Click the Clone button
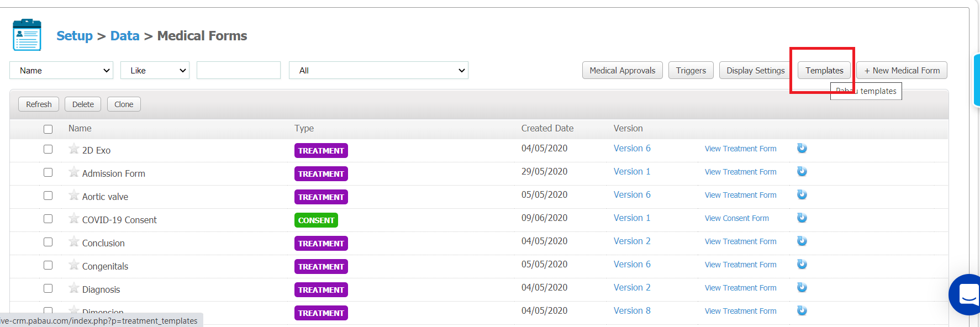980x327 pixels. (x=124, y=104)
